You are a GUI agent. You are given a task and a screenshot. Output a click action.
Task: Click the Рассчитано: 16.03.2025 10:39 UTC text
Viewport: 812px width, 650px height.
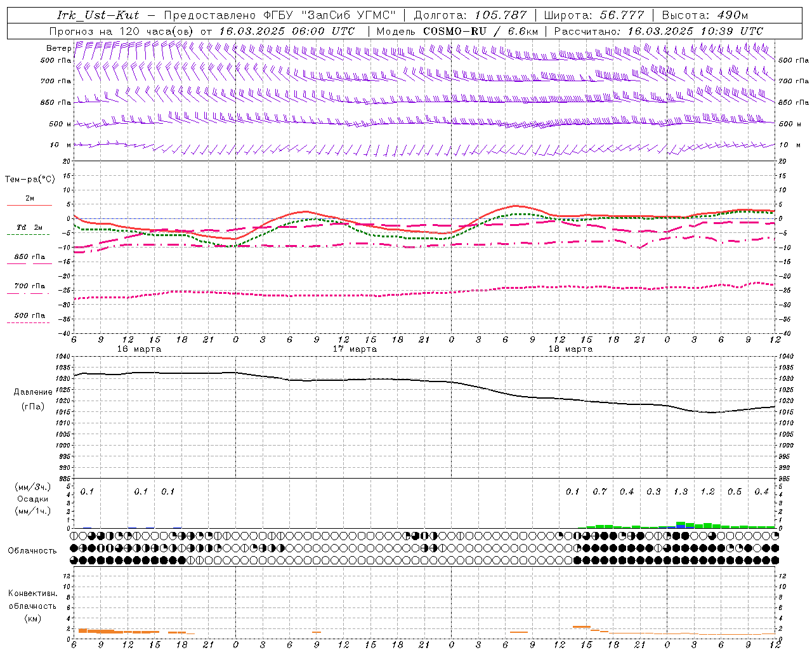click(658, 31)
